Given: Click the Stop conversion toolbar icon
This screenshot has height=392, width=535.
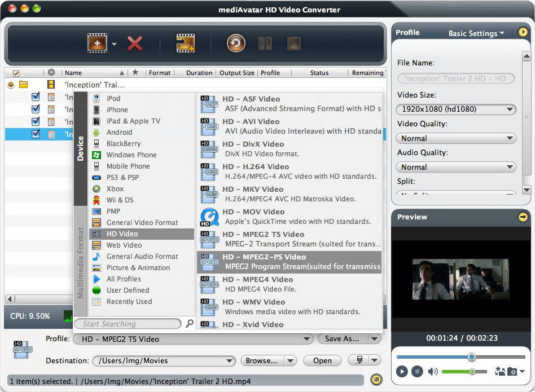Looking at the screenshot, I should point(294,43).
